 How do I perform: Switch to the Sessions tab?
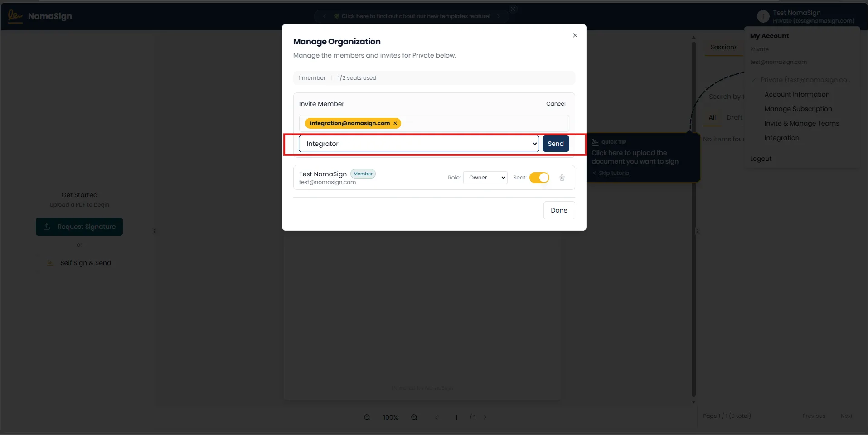click(x=723, y=47)
